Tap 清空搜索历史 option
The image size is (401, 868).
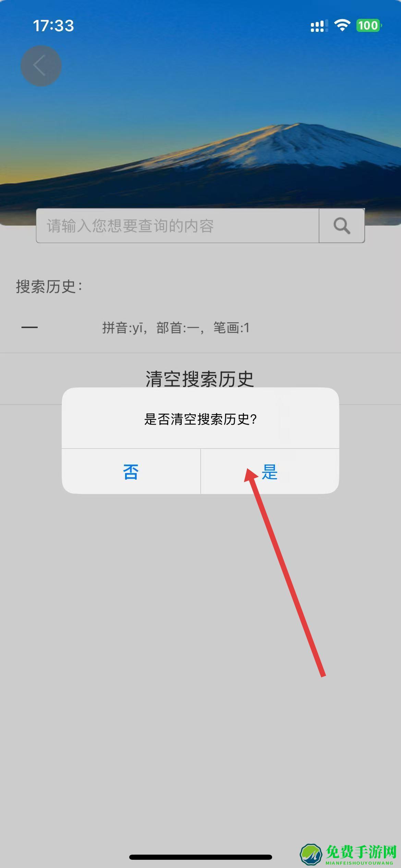[200, 378]
